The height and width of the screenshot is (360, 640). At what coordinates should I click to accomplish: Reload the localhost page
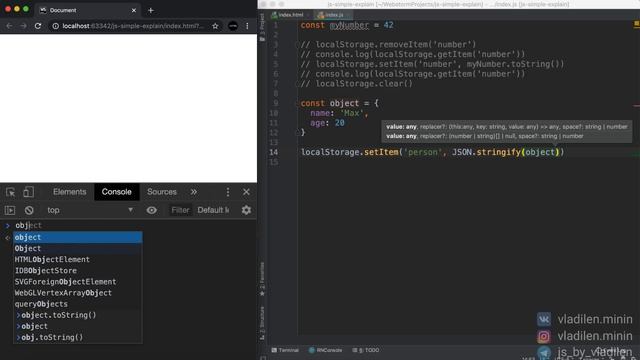(x=38, y=26)
